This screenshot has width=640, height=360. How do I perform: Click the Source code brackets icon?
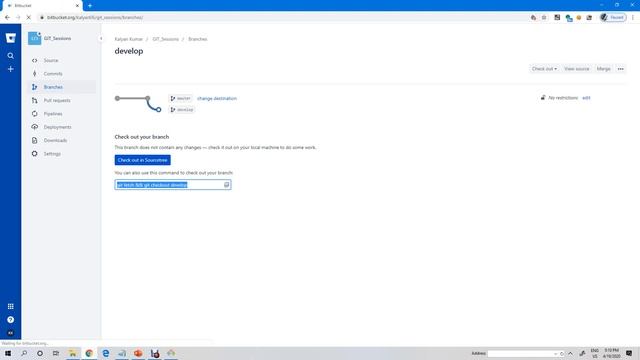click(35, 60)
